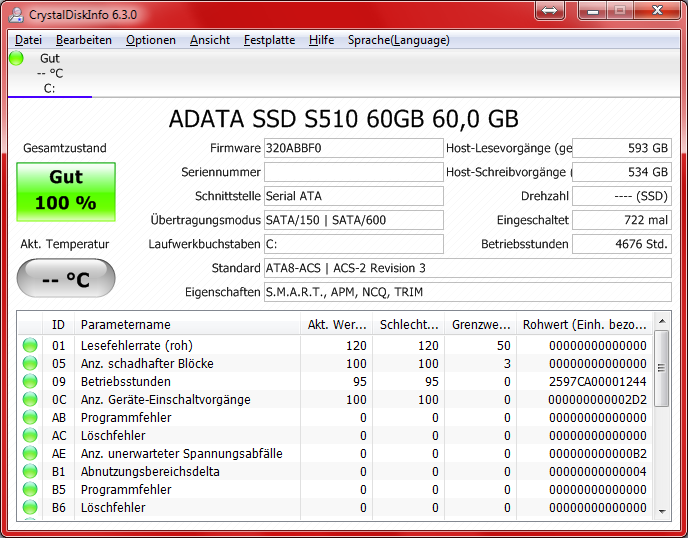Click the Standard field ATA8-ACS

[468, 268]
